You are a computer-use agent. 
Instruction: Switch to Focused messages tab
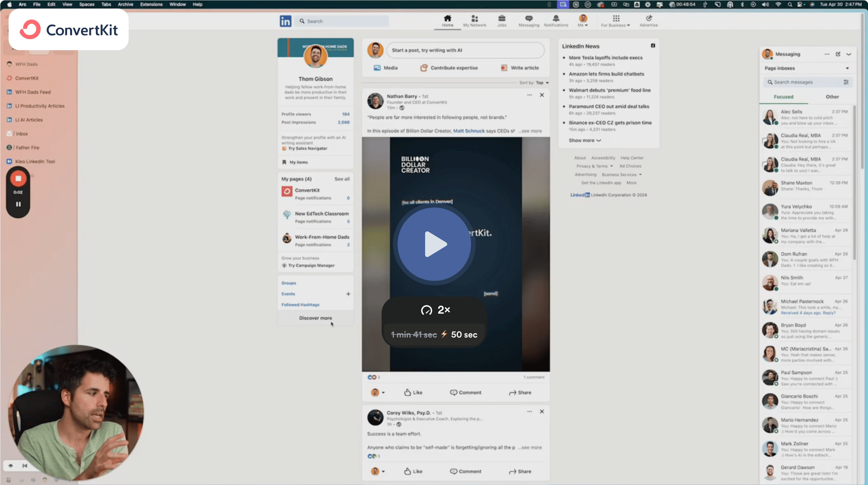(783, 97)
